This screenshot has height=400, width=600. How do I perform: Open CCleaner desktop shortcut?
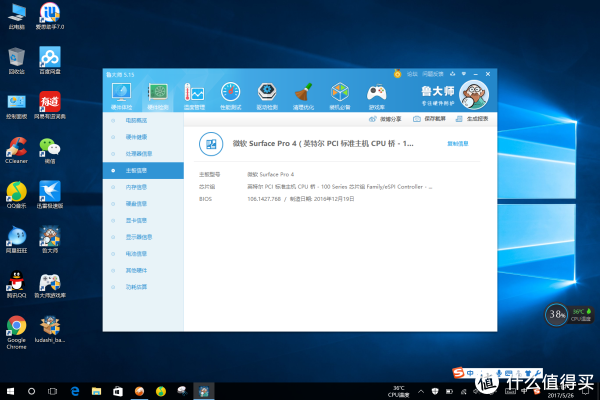tap(16, 150)
